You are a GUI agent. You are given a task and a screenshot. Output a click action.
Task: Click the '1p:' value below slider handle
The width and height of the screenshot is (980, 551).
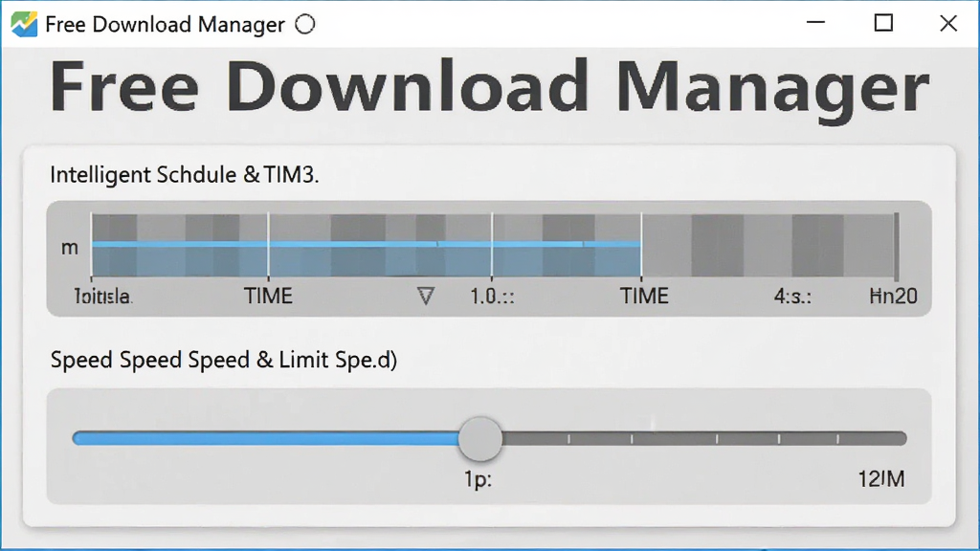point(479,480)
